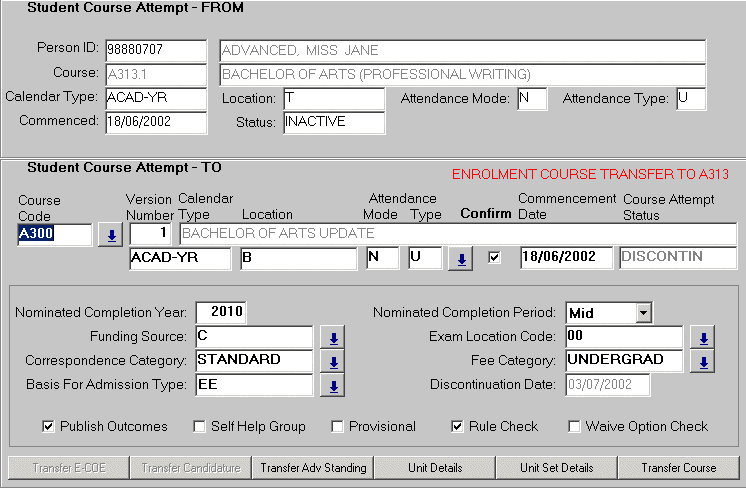Open Unit Details

pyautogui.click(x=435, y=468)
